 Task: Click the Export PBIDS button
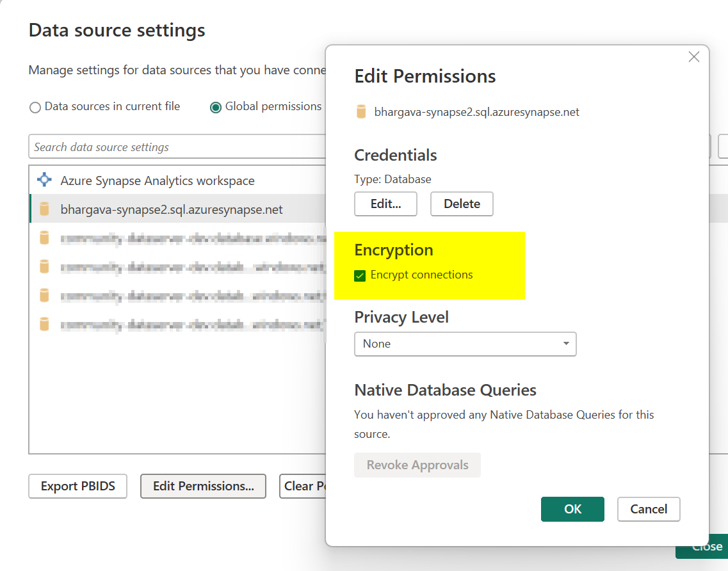(77, 487)
